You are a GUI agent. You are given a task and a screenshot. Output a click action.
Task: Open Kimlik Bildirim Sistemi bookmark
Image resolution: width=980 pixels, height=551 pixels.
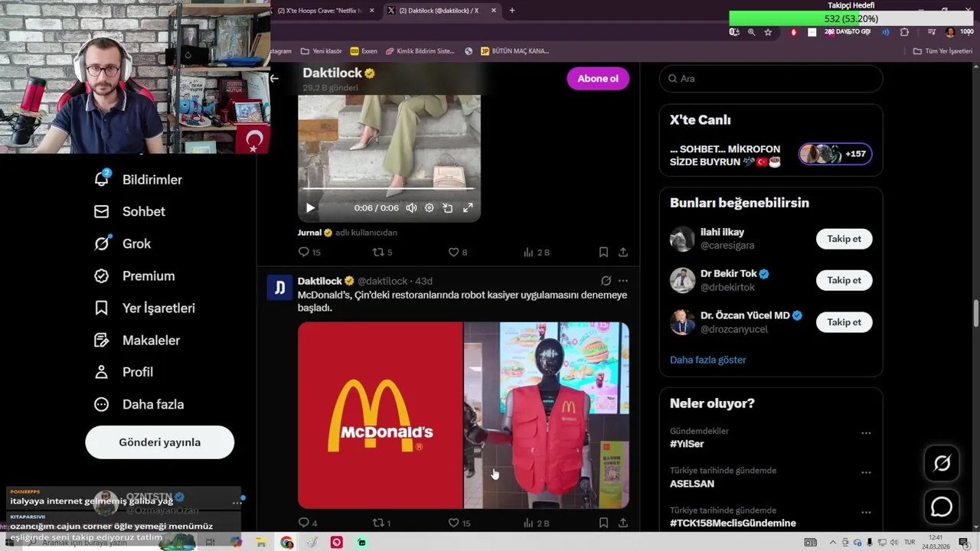[x=420, y=51]
